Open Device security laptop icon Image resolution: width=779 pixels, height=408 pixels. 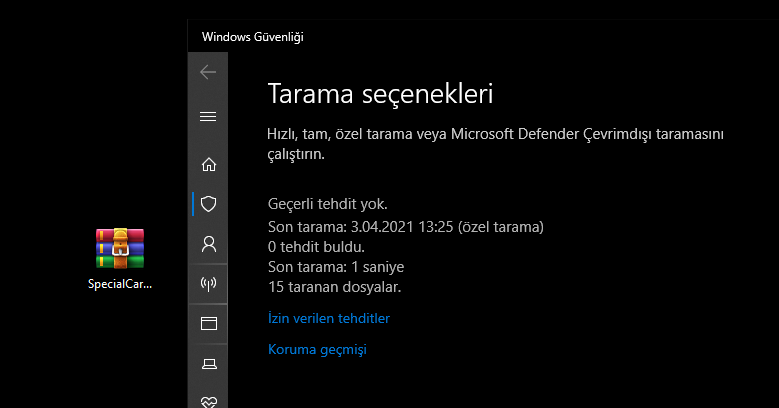pos(209,364)
